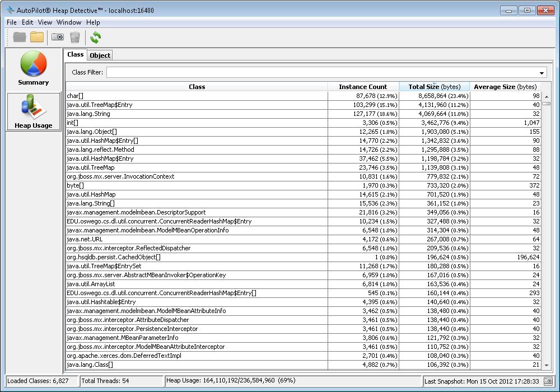Select the java.util.TreeMap$EntrySet row
Screen dimensions: 560x392
pyautogui.click(x=304, y=266)
